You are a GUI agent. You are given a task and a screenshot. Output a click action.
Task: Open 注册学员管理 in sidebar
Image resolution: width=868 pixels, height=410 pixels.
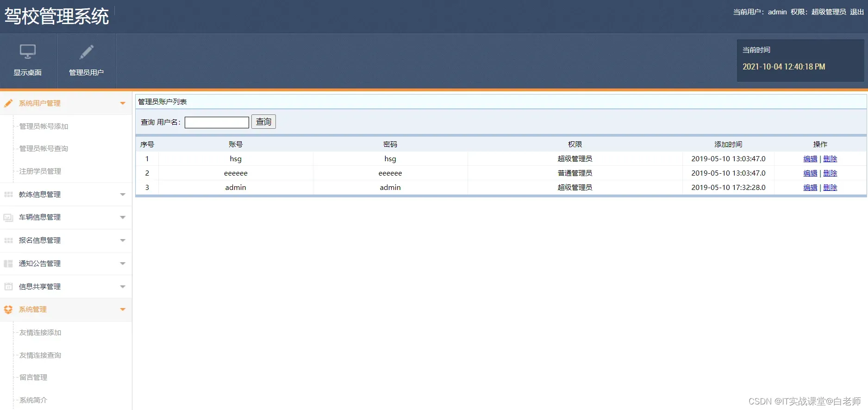coord(40,171)
